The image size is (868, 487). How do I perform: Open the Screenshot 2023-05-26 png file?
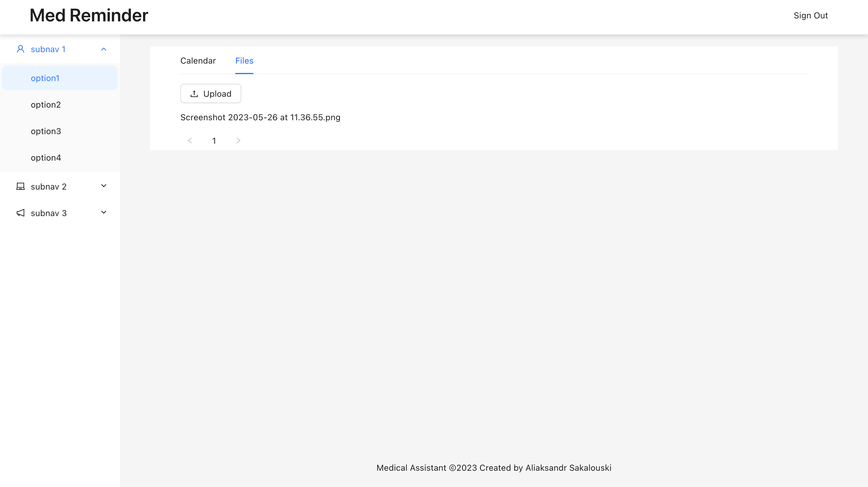pos(260,117)
